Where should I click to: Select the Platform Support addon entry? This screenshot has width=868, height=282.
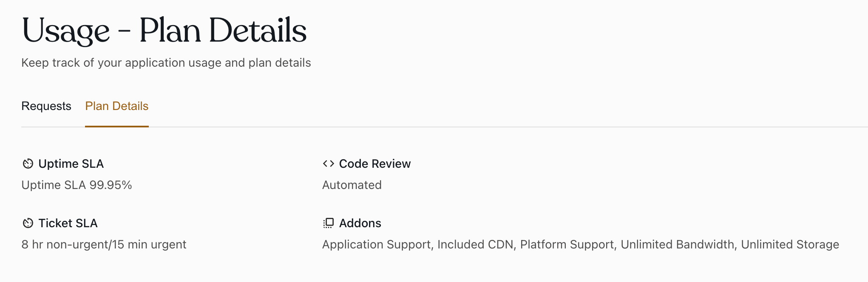(567, 244)
